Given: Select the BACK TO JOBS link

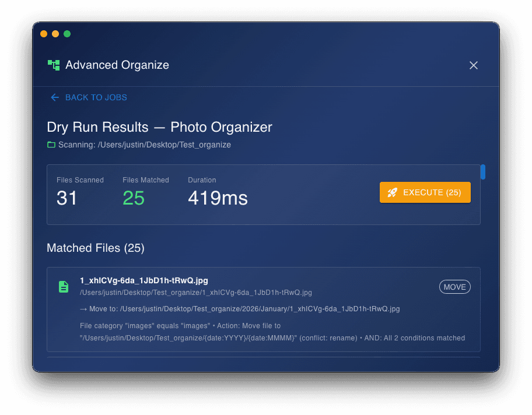Looking at the screenshot, I should (96, 97).
